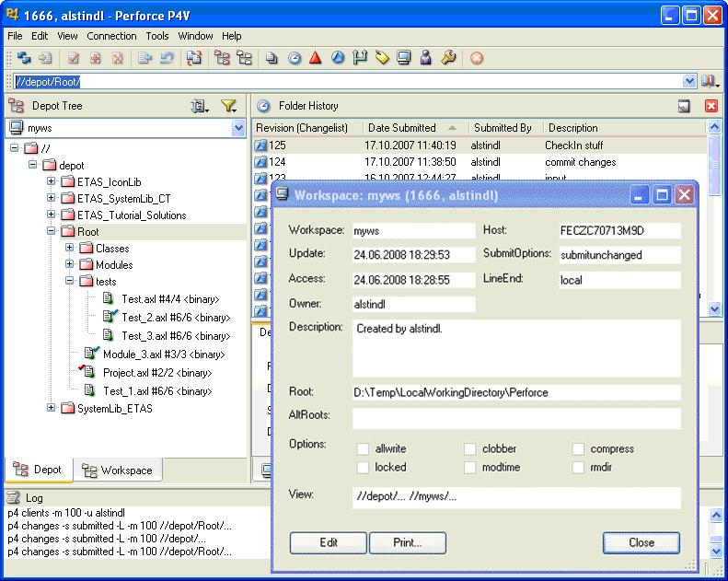This screenshot has width=728, height=581.
Task: Open Workspaces view monitor icon in toolbar
Action: point(404,58)
